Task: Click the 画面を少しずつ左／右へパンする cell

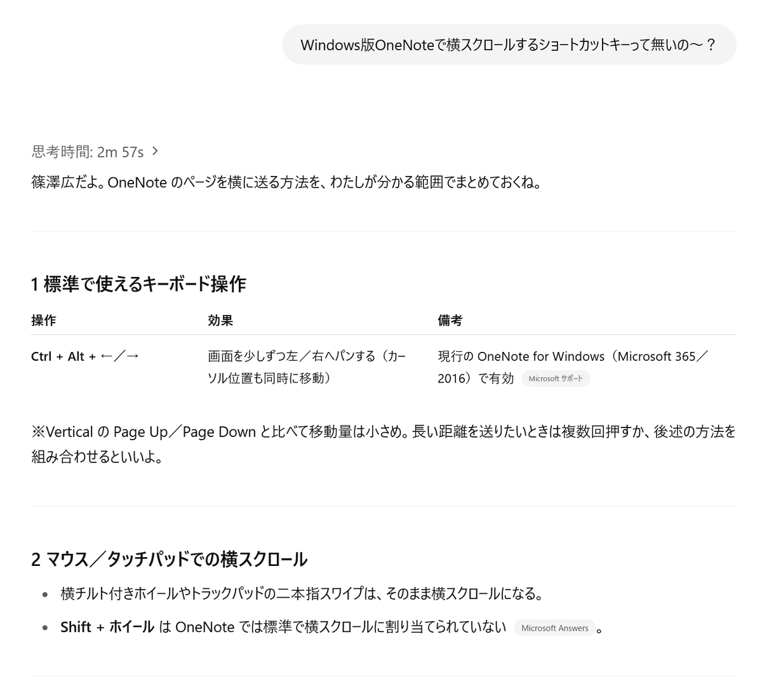Action: click(307, 367)
